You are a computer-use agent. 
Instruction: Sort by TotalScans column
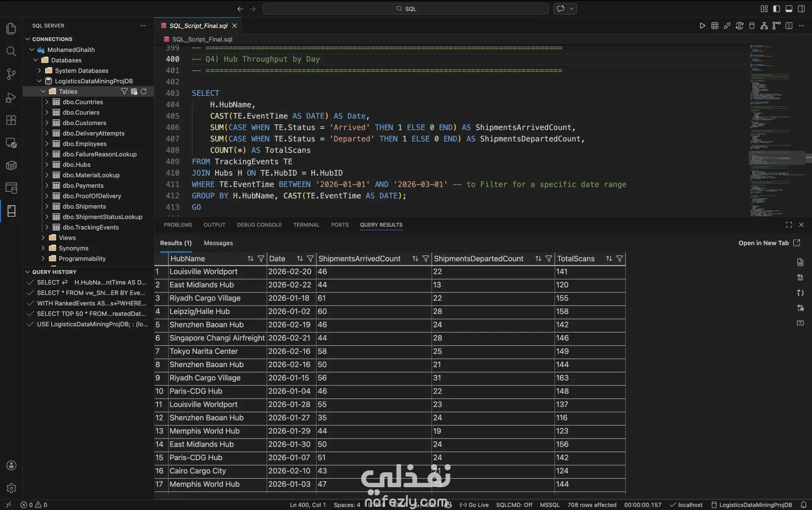pyautogui.click(x=609, y=259)
